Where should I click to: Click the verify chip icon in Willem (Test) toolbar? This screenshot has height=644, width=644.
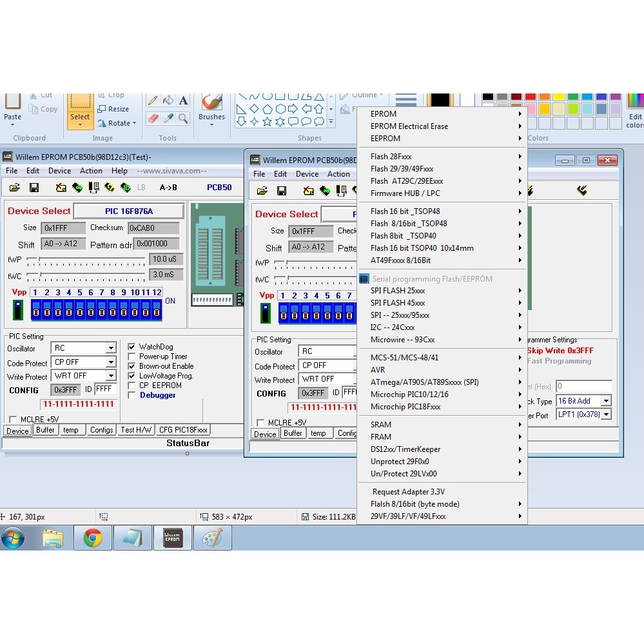coord(125,188)
